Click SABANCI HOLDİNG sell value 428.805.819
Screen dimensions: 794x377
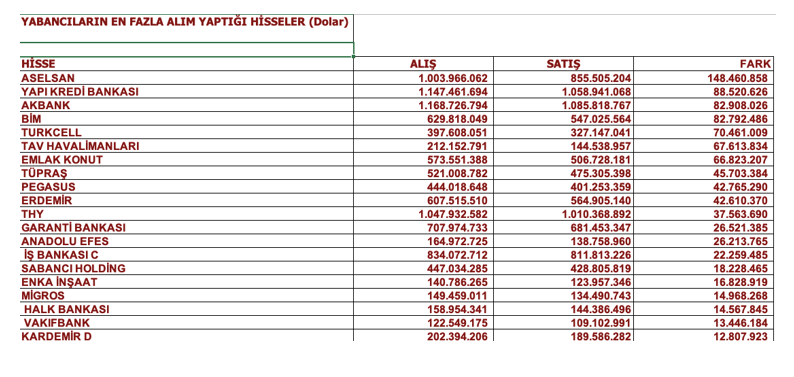click(563, 268)
